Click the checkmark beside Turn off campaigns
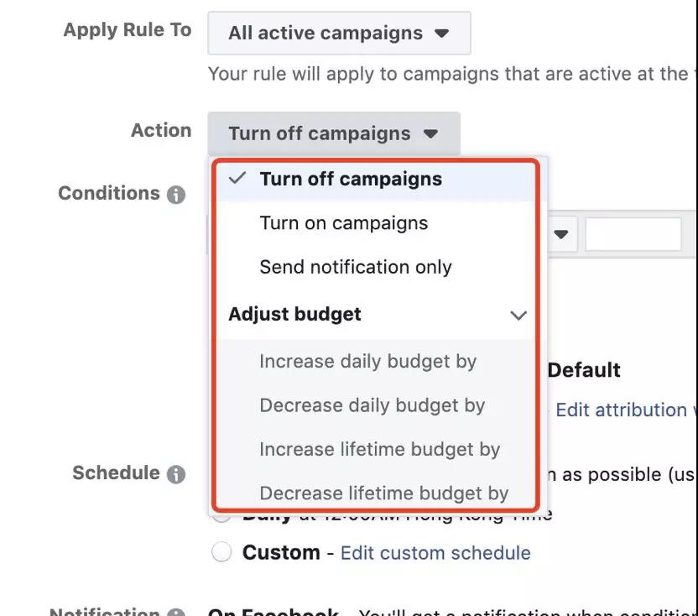 pos(238,179)
